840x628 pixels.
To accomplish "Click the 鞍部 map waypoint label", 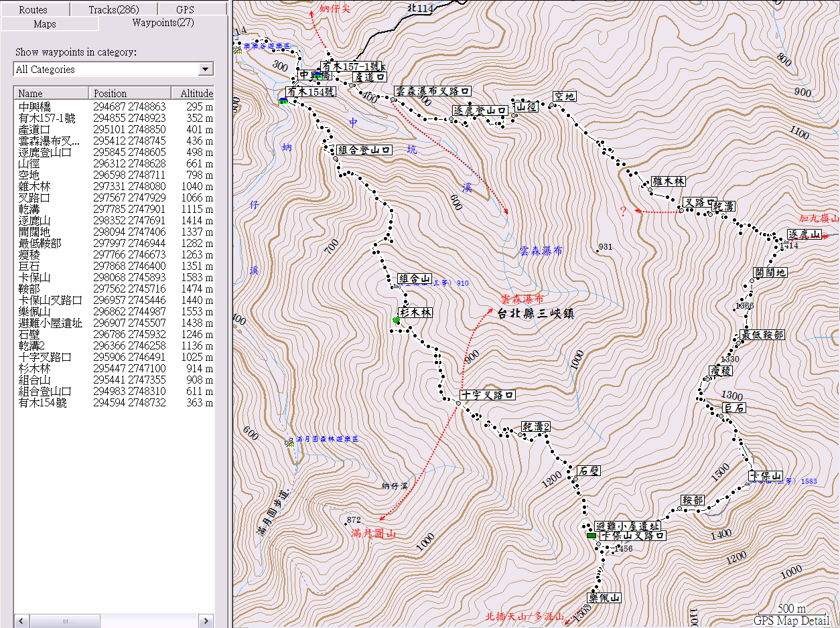I will pyautogui.click(x=693, y=500).
